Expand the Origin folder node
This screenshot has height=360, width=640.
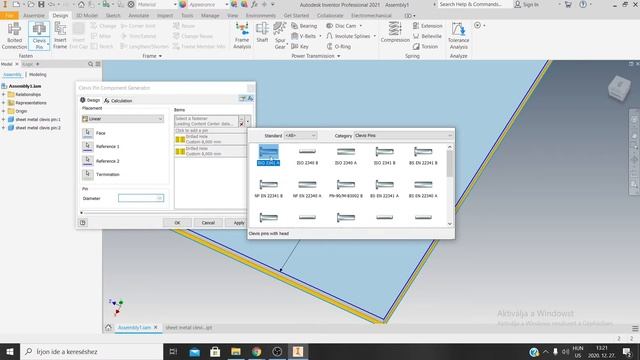point(4,111)
